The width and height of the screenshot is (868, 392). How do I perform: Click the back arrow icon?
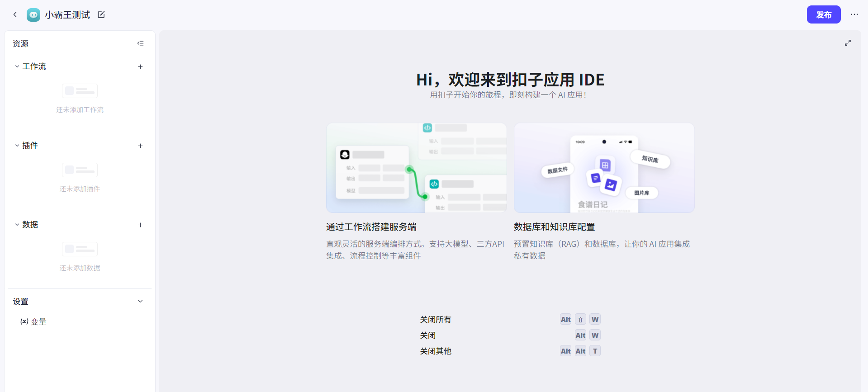point(15,14)
